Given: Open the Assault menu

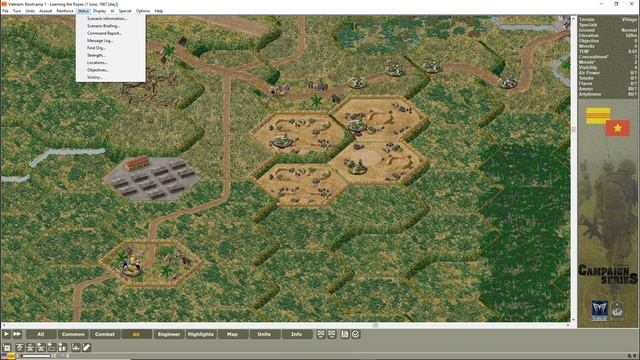Looking at the screenshot, I should point(45,11).
